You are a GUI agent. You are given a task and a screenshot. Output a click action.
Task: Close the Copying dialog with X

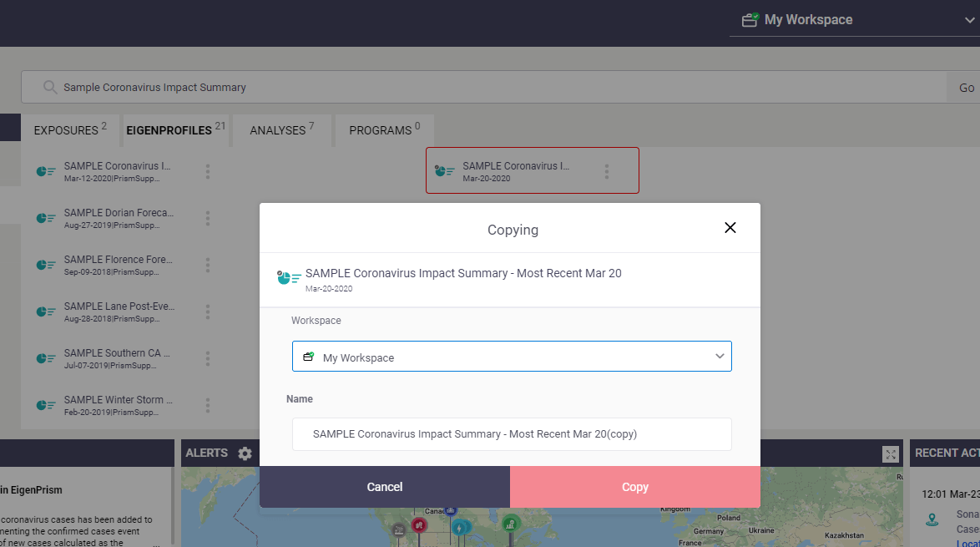(x=730, y=227)
